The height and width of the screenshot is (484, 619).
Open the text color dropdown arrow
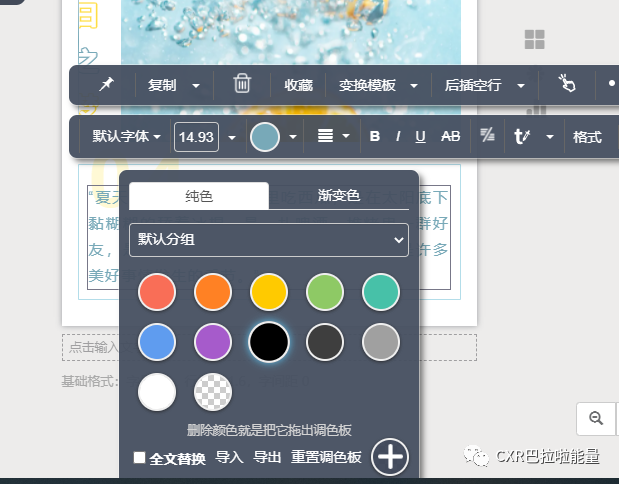tap(293, 137)
